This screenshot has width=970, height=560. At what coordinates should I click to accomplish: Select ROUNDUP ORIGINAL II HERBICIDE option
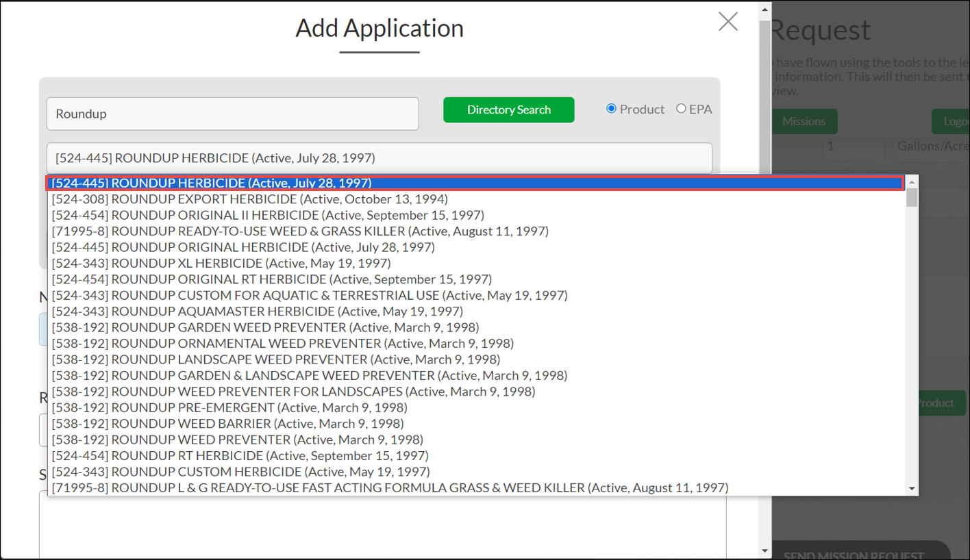[x=476, y=215]
